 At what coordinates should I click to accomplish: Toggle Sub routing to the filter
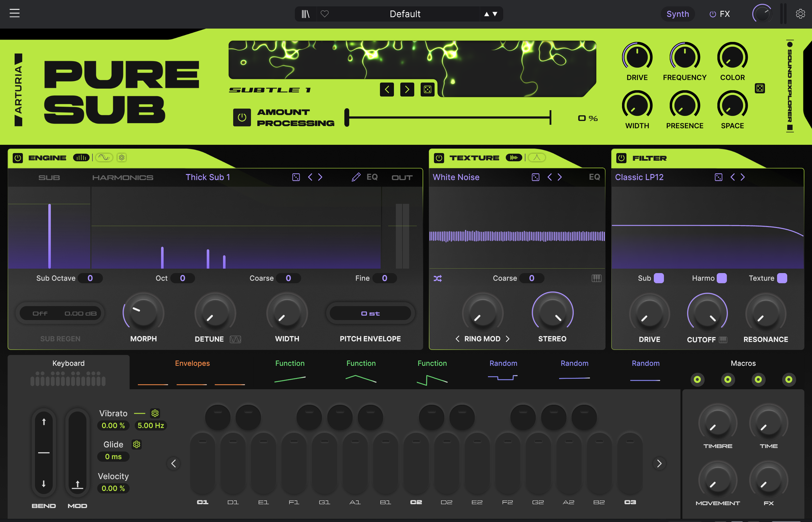[659, 278]
